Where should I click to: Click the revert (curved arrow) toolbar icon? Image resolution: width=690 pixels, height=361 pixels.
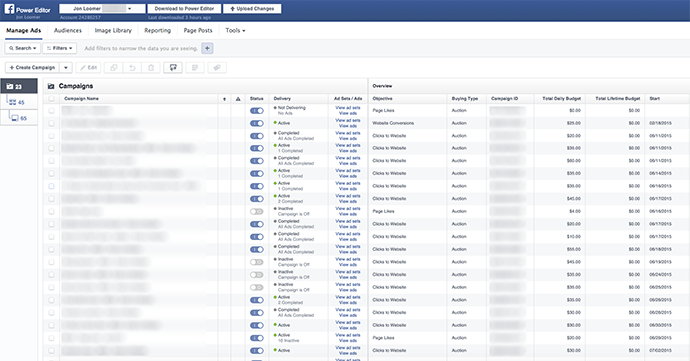(132, 67)
